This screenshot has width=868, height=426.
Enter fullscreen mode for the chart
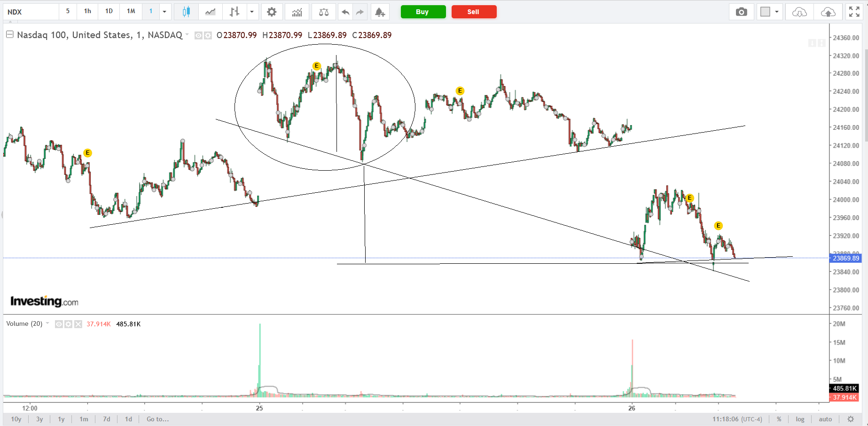click(x=854, y=12)
